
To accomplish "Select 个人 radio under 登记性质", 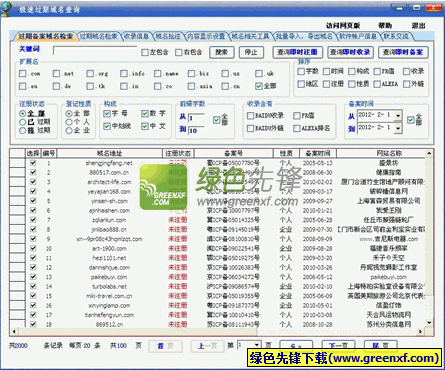I will [x=69, y=122].
